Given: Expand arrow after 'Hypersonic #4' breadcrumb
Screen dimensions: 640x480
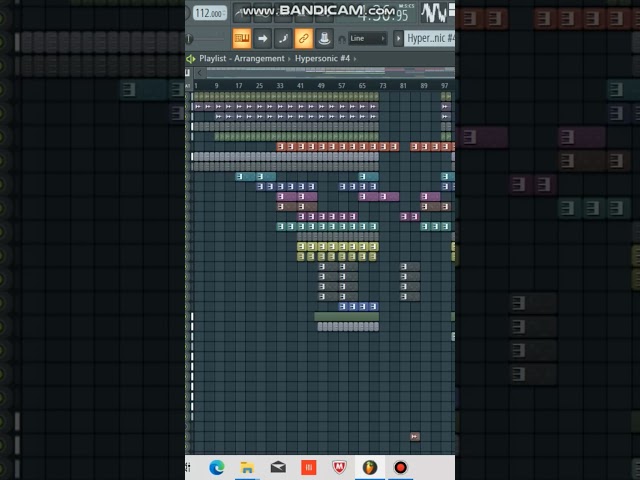Looking at the screenshot, I should (x=355, y=59).
